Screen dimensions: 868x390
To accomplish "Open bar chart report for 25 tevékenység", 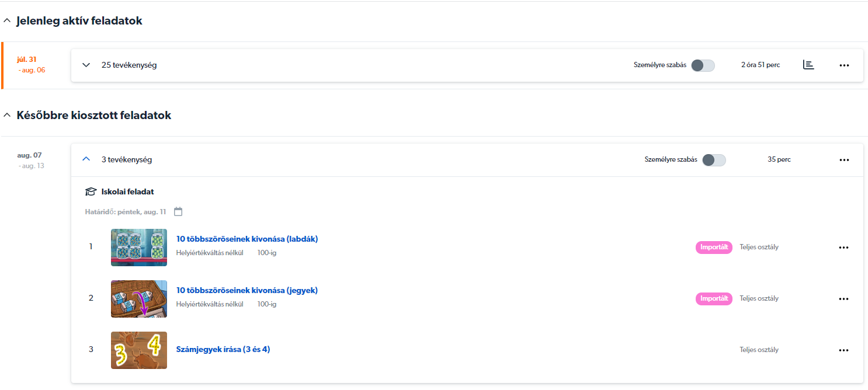I will [808, 65].
